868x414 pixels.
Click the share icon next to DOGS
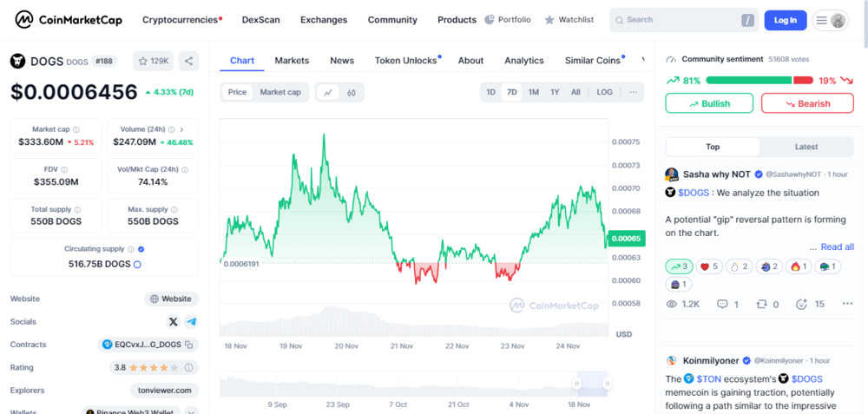pyautogui.click(x=188, y=61)
